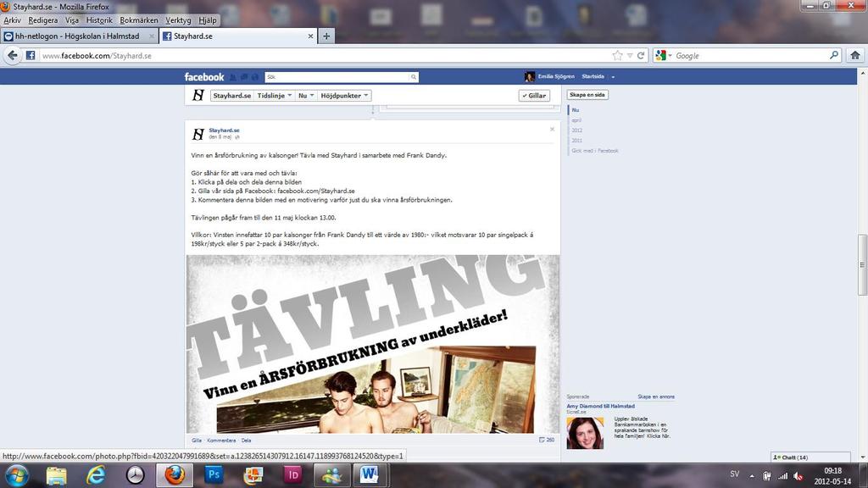Viewport: 868px width, 488px height.
Task: Click the Stayhard.se avatar on the post
Action: coord(198,134)
